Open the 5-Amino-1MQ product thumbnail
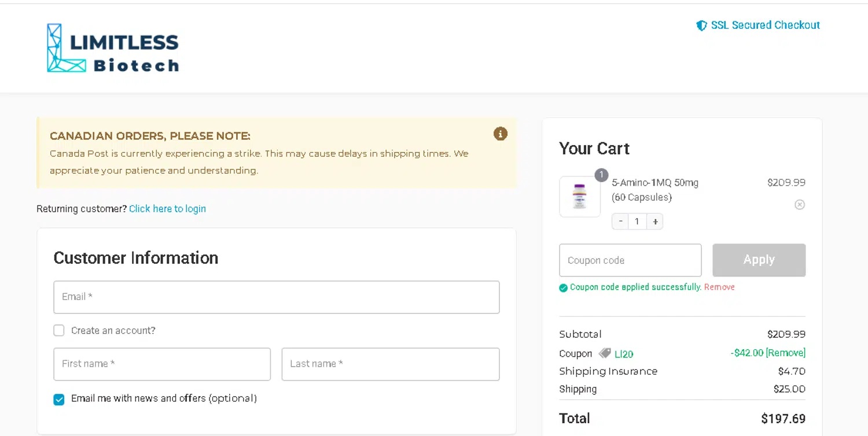Viewport: 868px width, 436px height. click(x=580, y=197)
